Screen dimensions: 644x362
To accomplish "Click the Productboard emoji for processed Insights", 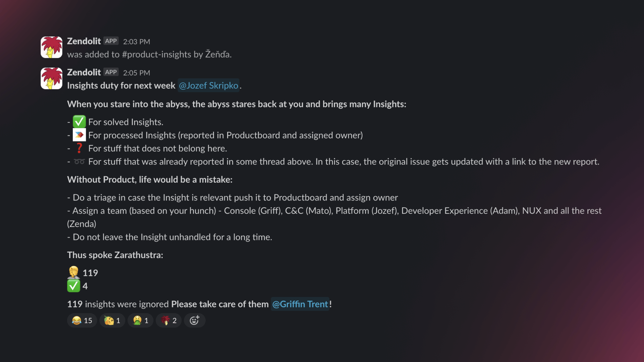I will coord(79,135).
